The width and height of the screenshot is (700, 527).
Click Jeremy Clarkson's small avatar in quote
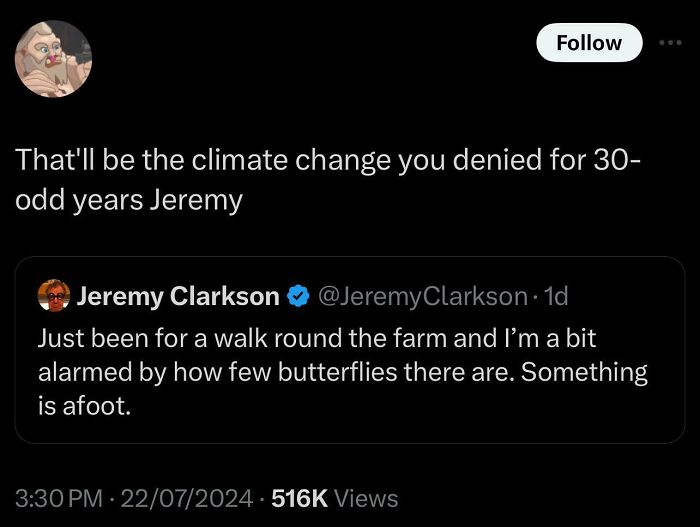point(53,296)
